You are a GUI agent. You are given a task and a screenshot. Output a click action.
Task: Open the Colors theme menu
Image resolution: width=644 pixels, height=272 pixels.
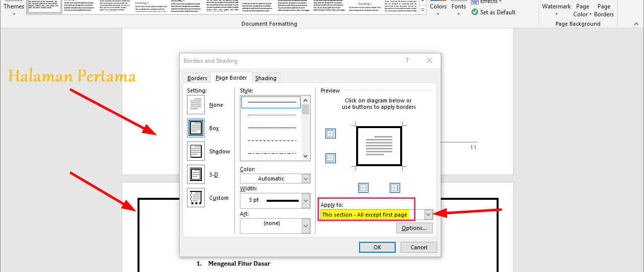coord(438,9)
